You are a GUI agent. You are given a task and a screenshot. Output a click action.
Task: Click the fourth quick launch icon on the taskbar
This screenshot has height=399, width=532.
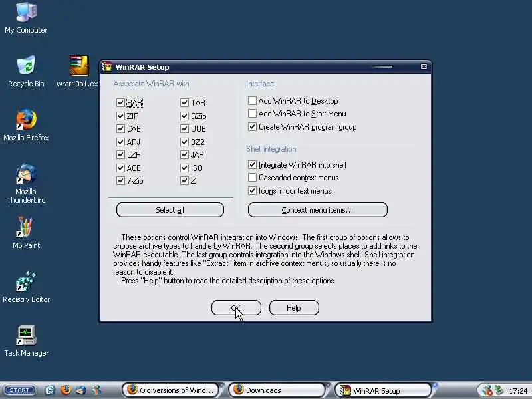tap(96, 390)
